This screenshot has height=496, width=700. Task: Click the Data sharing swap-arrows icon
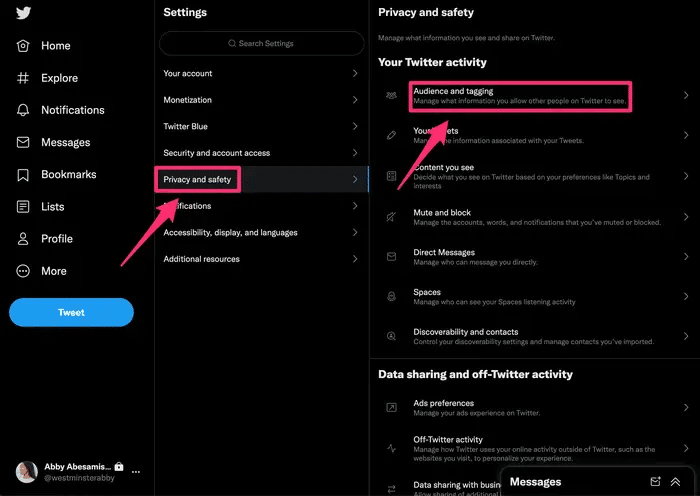click(x=391, y=489)
